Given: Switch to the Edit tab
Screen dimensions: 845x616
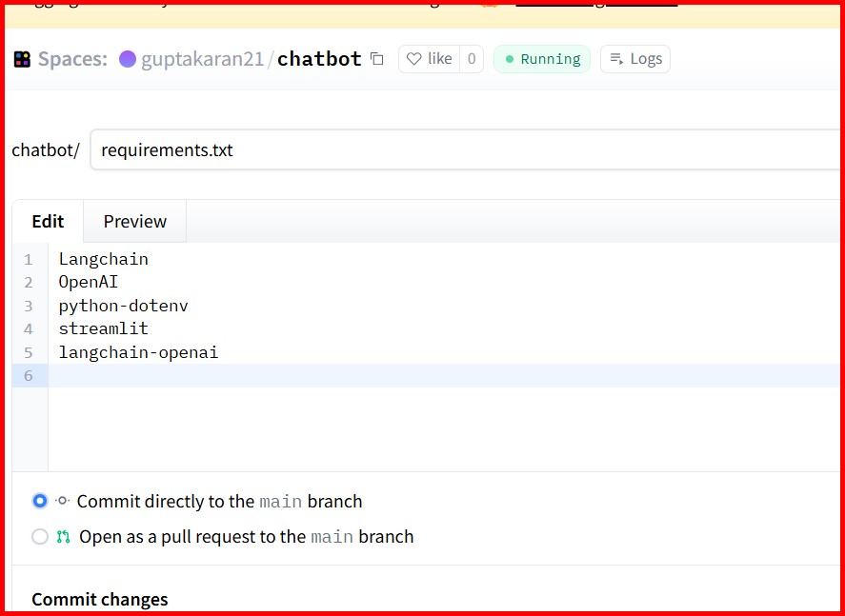Looking at the screenshot, I should click(48, 221).
